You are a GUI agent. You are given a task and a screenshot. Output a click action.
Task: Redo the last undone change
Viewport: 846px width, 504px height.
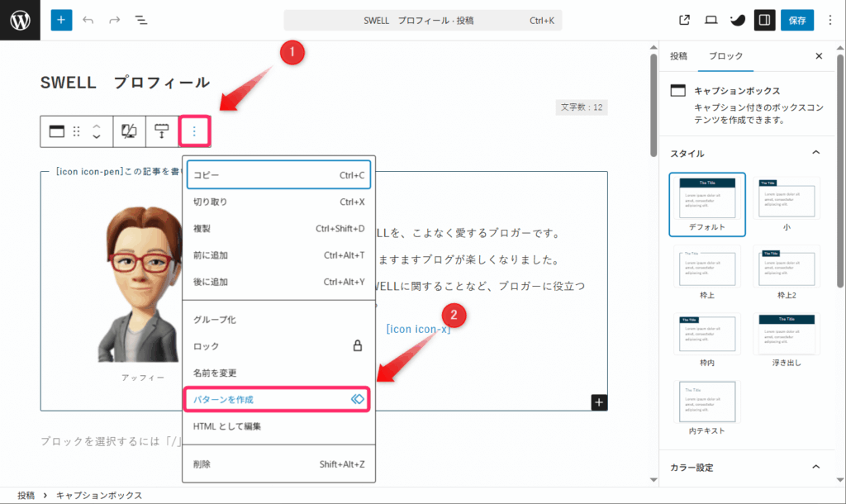[x=114, y=21]
